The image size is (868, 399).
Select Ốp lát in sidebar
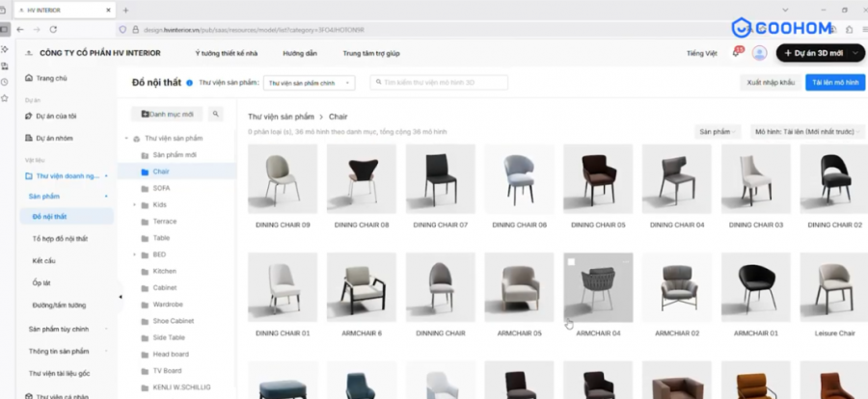pos(41,282)
